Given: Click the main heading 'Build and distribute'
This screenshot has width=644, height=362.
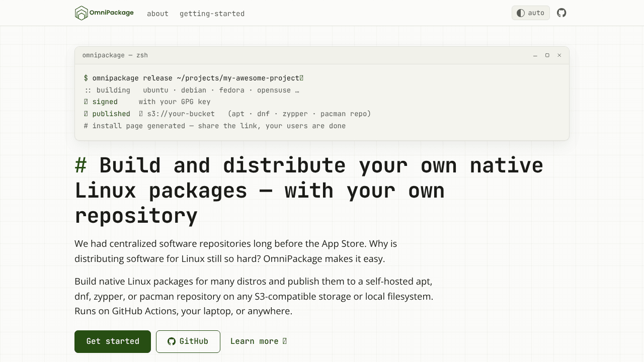Looking at the screenshot, I should coord(309,191).
